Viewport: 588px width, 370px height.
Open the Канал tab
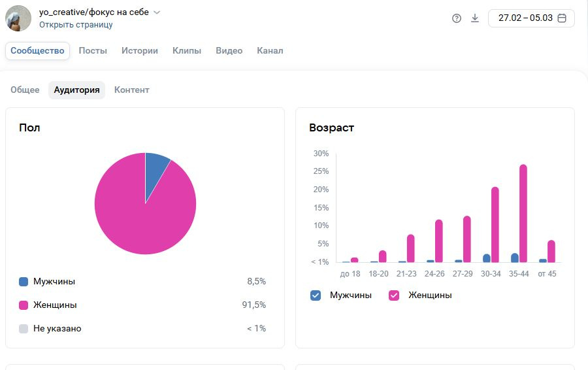click(x=270, y=51)
